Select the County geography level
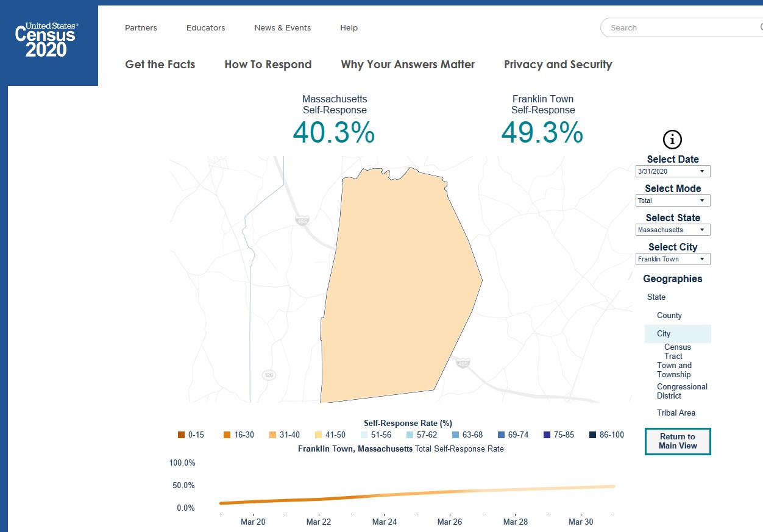The width and height of the screenshot is (763, 532). click(x=669, y=315)
